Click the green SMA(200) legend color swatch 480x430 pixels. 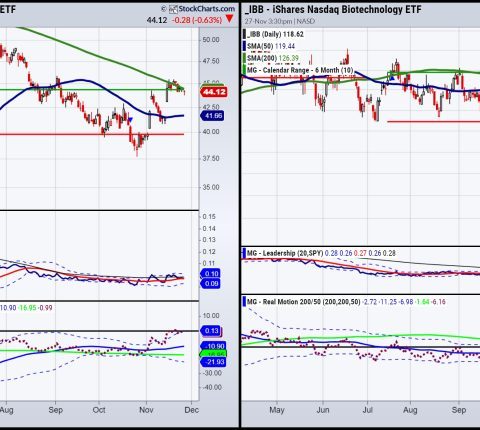[x=245, y=58]
